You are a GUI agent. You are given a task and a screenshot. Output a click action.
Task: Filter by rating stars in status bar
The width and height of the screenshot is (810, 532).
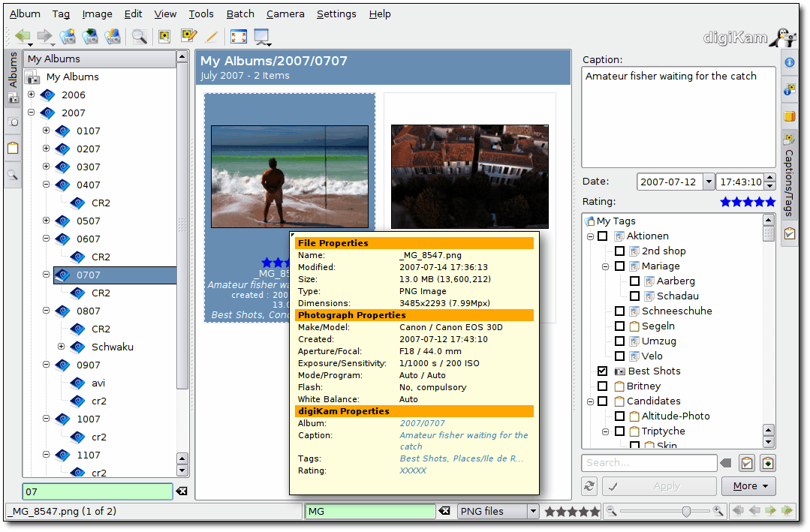coord(572,511)
